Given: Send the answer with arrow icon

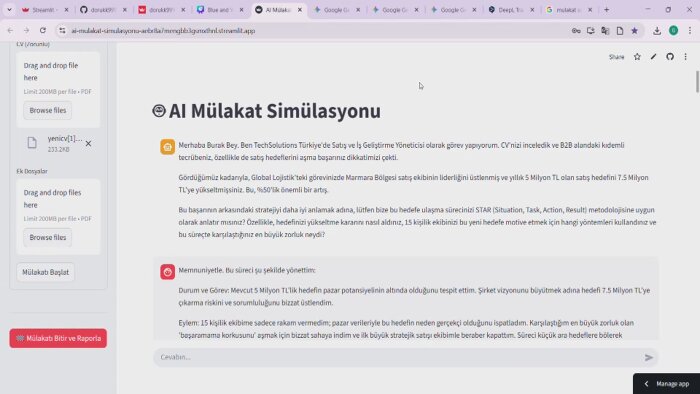Looking at the screenshot, I should 649,357.
